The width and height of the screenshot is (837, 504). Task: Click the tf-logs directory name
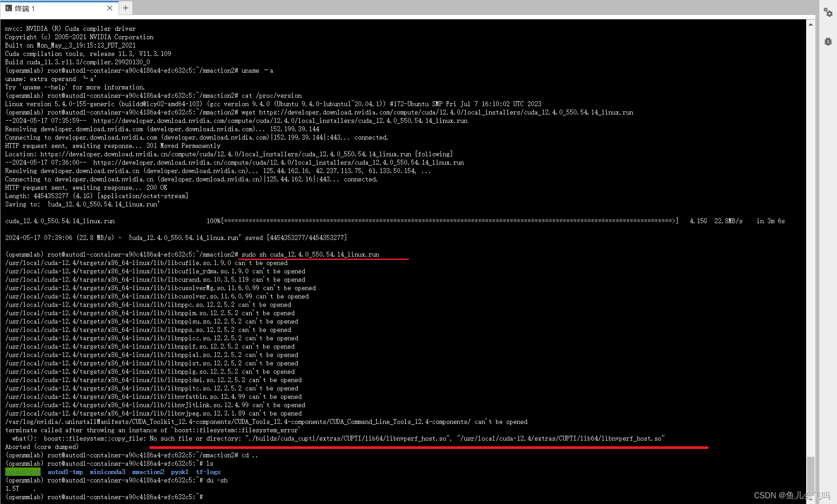[x=208, y=472]
